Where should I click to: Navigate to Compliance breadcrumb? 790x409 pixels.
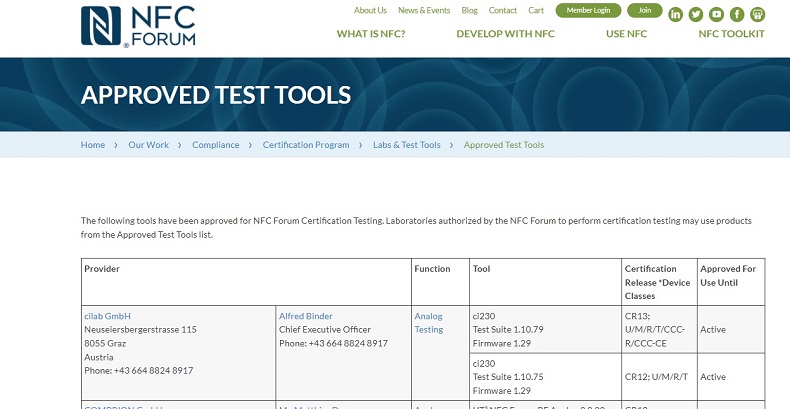pyautogui.click(x=216, y=145)
